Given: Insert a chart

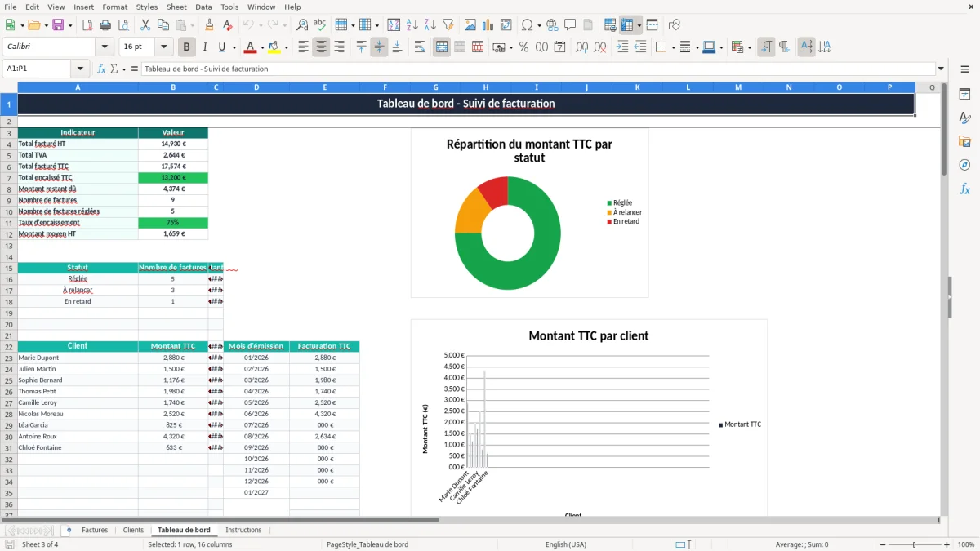Looking at the screenshot, I should click(488, 25).
